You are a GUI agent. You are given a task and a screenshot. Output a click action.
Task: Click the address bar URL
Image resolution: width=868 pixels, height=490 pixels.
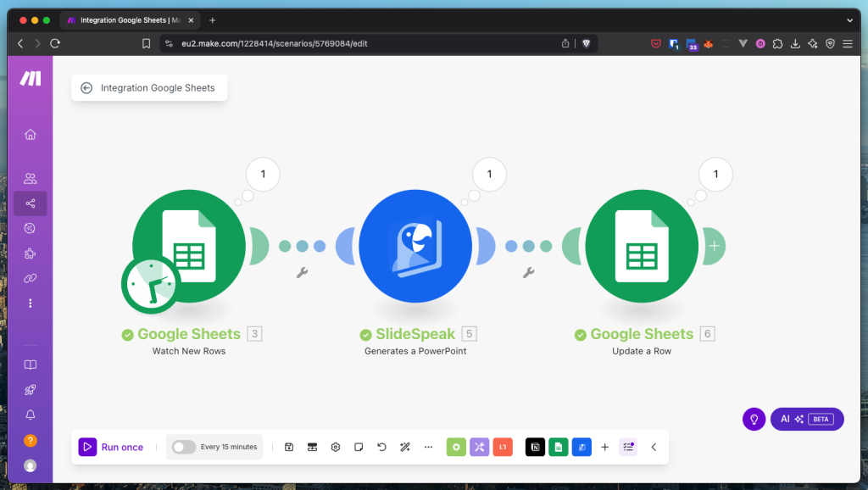275,43
